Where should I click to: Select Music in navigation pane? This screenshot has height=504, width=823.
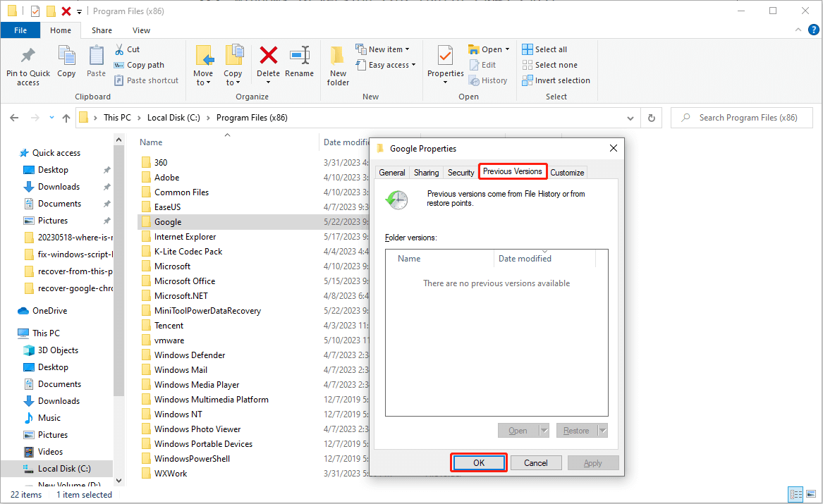tap(49, 418)
